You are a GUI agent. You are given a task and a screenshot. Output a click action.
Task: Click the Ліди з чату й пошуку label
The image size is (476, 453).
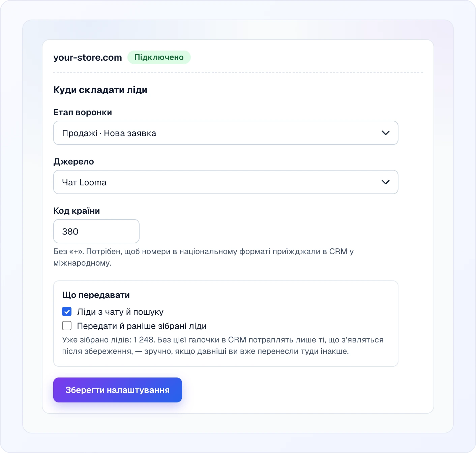pyautogui.click(x=120, y=312)
